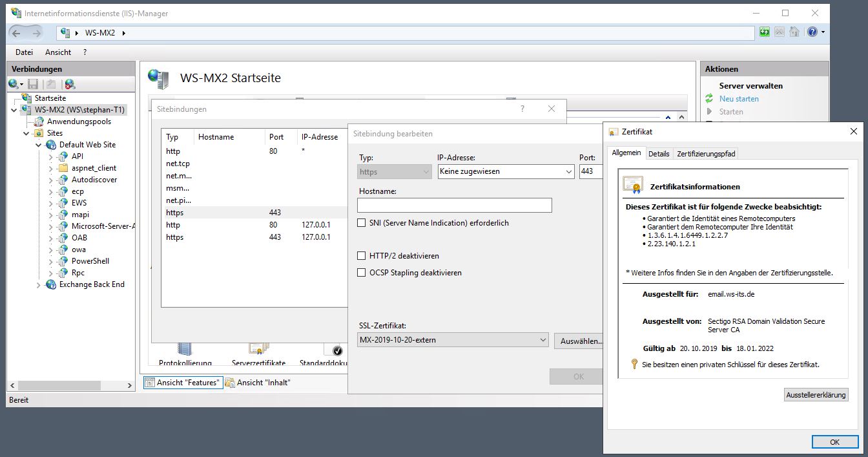Screen dimensions: 868x457
Task: Click the Neu starten link in Aktionen
Action: coord(739,99)
